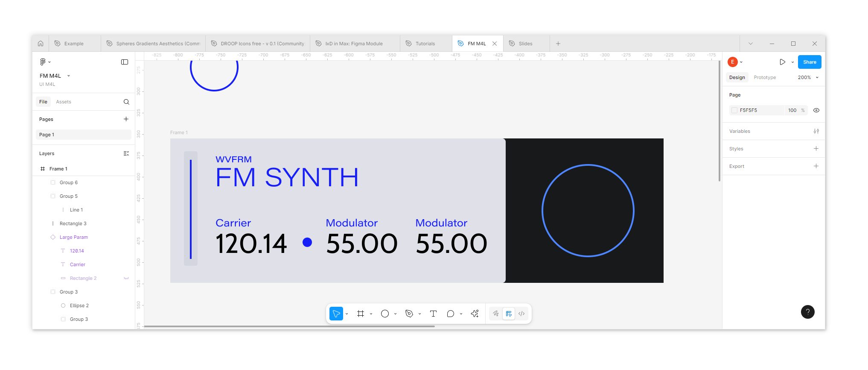This screenshot has height=370, width=868.
Task: Select the Comment tool
Action: click(x=450, y=314)
